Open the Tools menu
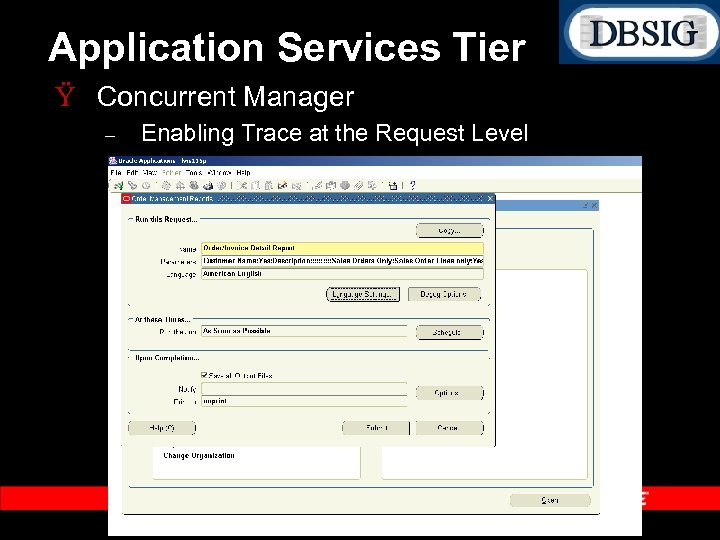Viewport: 720px width, 540px height. pos(194,173)
